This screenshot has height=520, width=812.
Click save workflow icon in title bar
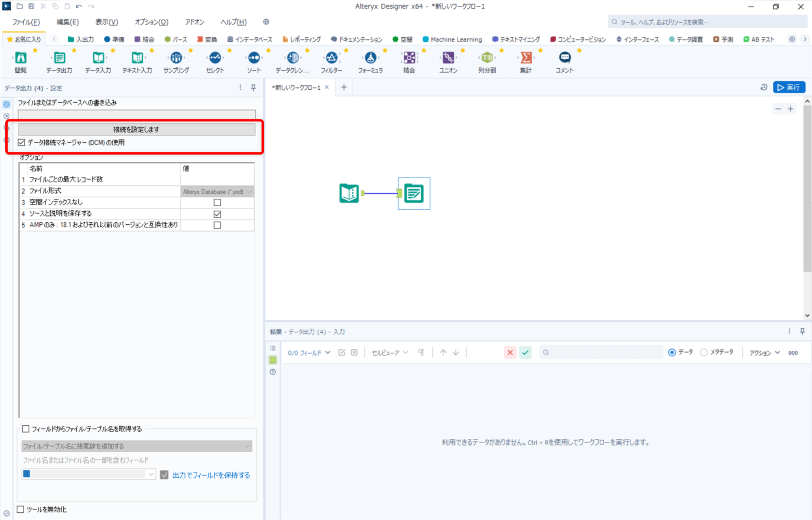(31, 6)
